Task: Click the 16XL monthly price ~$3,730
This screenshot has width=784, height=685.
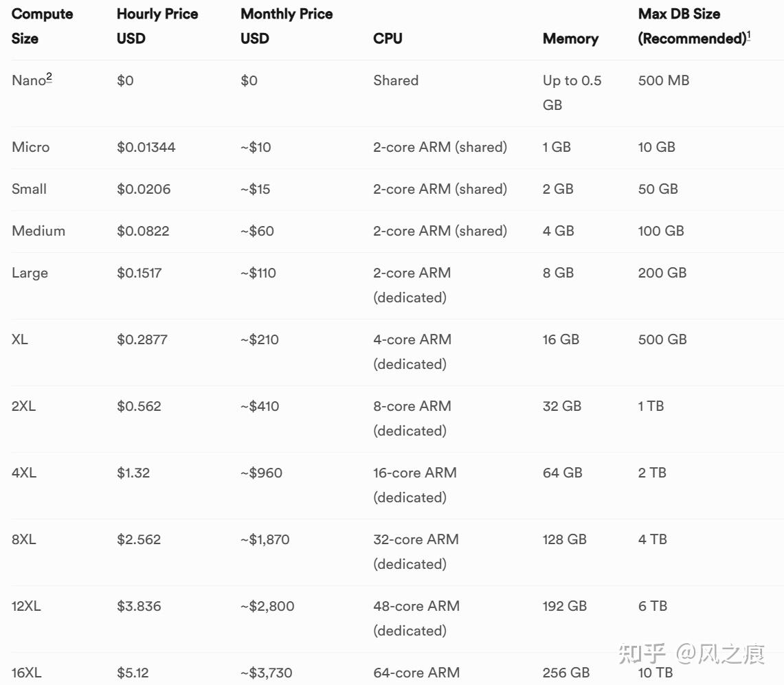Action: tap(267, 673)
